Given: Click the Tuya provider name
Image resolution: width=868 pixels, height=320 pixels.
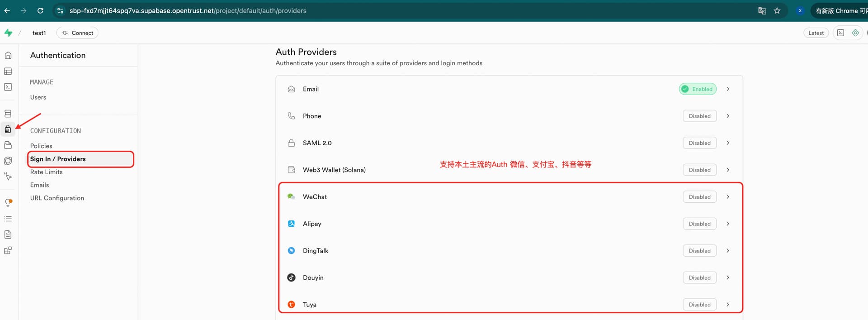Looking at the screenshot, I should (x=310, y=305).
